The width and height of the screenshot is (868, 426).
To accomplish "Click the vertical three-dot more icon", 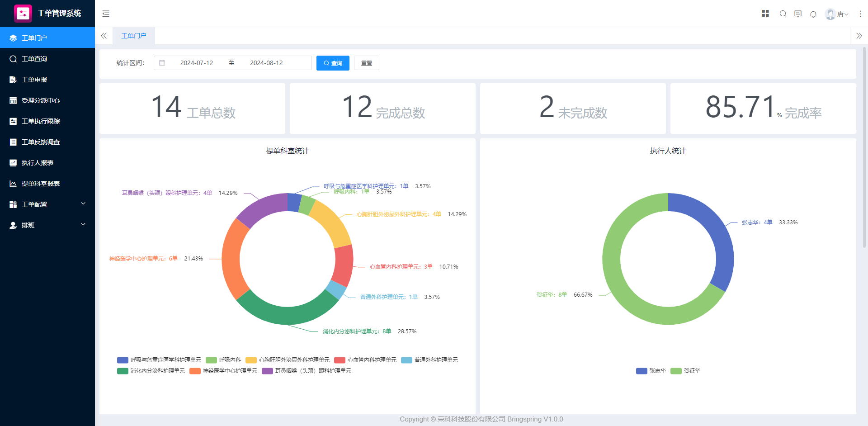I will [860, 14].
